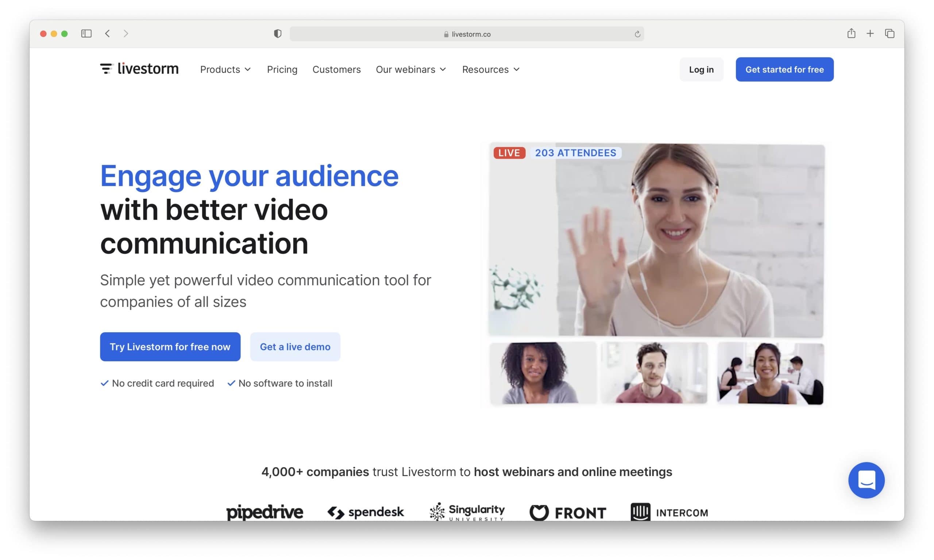The image size is (934, 560).
Task: Click Try Livestorm for free now
Action: pyautogui.click(x=170, y=346)
